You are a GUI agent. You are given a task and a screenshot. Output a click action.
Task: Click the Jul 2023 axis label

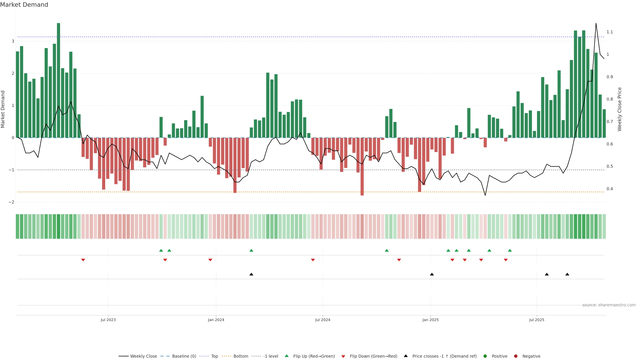click(x=108, y=320)
